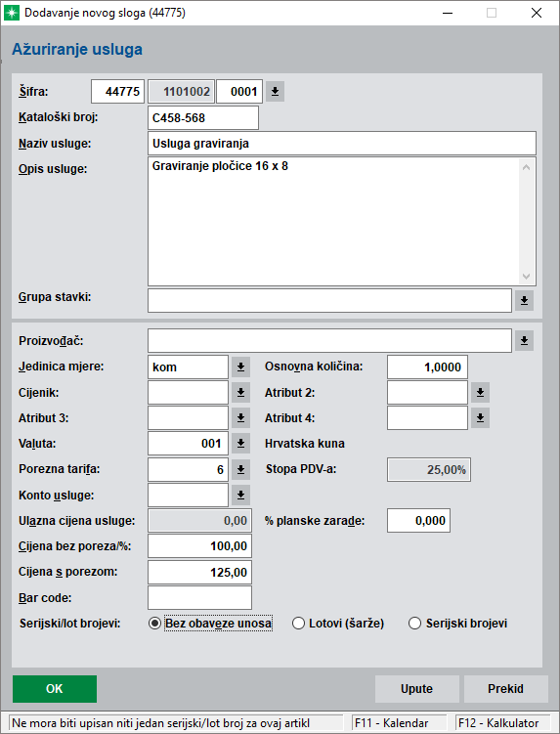Expand Atribut 4 dropdown arrow

point(480,418)
